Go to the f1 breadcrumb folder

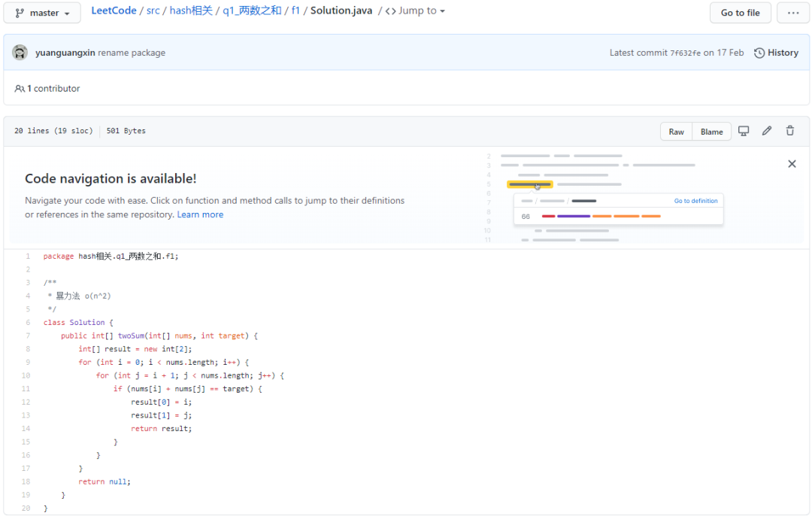295,11
